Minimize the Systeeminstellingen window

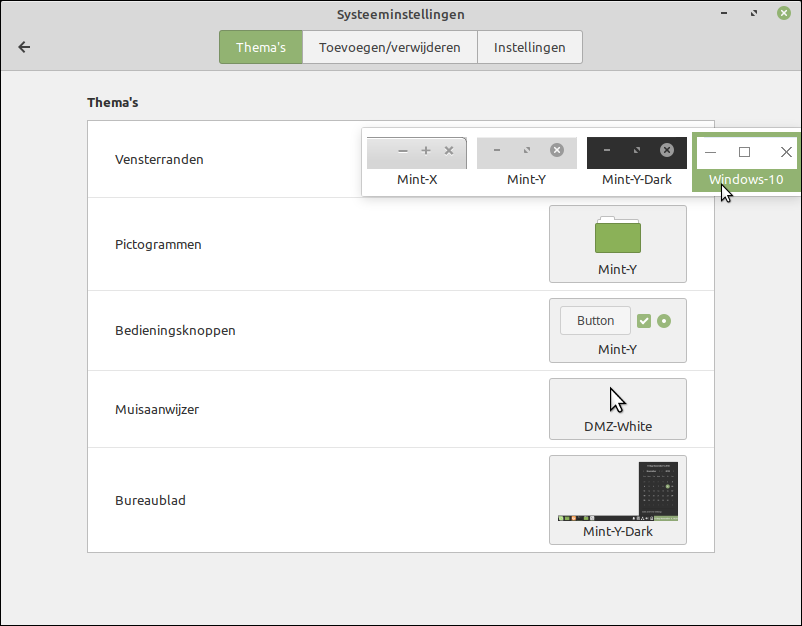tap(725, 14)
